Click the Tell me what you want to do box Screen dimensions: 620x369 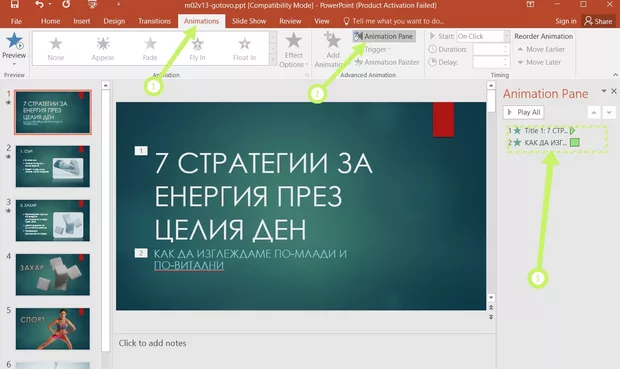point(393,21)
